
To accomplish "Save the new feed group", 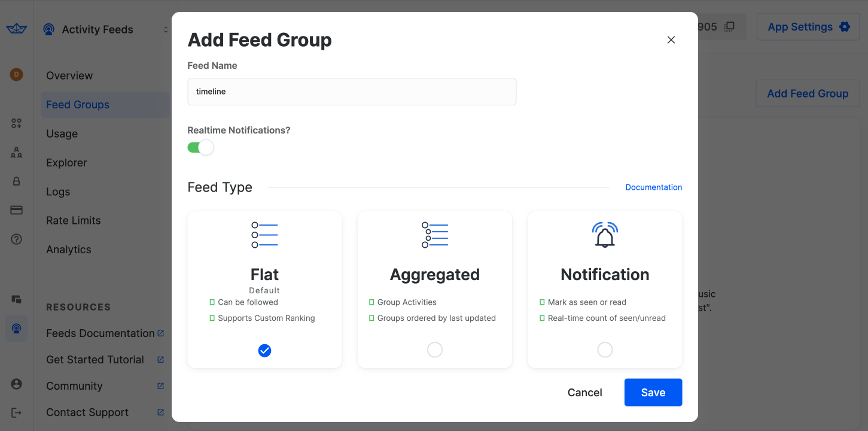I will [x=653, y=393].
